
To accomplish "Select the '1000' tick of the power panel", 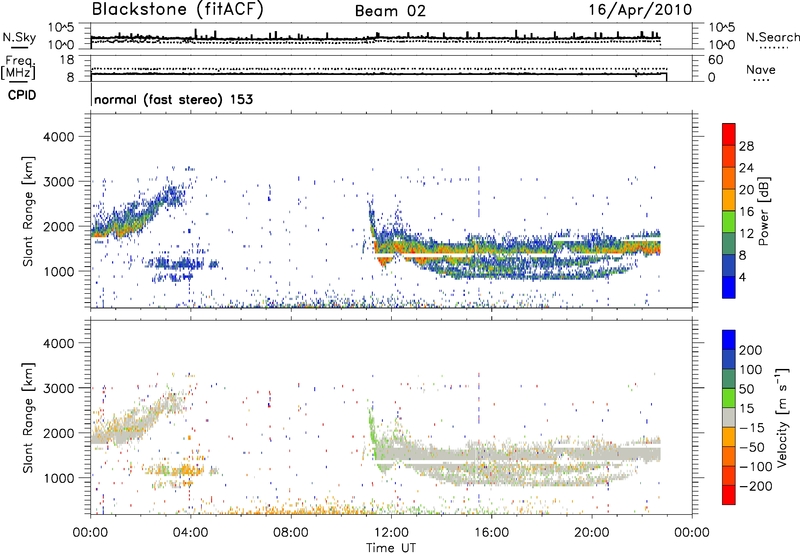I will [58, 271].
